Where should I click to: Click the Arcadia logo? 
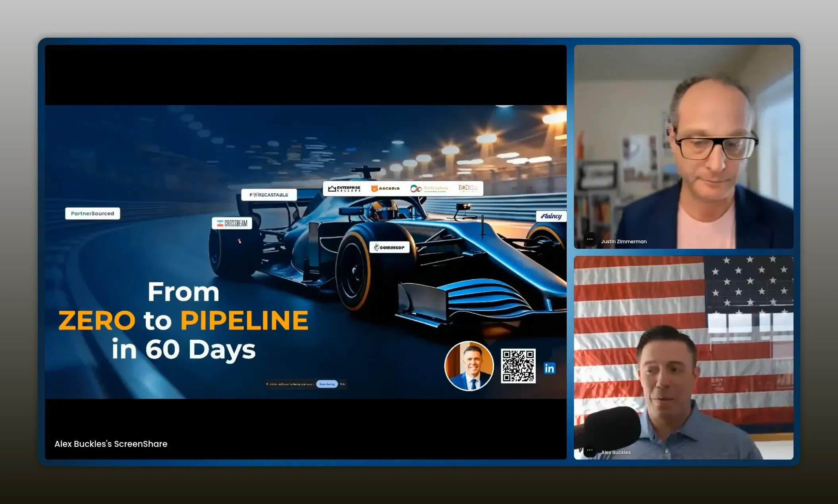click(x=385, y=189)
